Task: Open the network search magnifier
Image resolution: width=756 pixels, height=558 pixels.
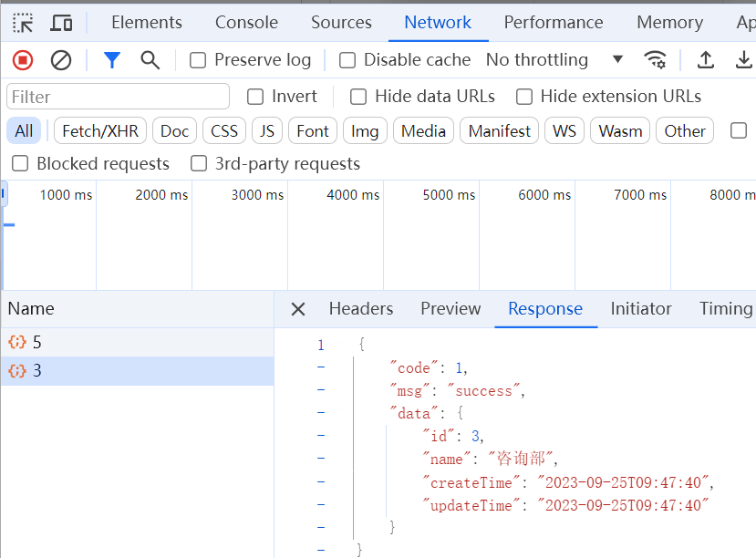Action: point(150,60)
